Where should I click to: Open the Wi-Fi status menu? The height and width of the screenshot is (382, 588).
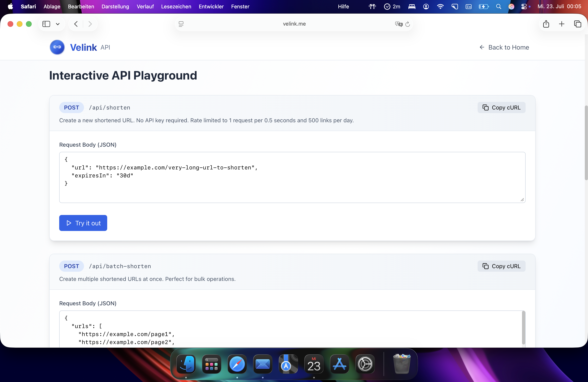(x=440, y=7)
